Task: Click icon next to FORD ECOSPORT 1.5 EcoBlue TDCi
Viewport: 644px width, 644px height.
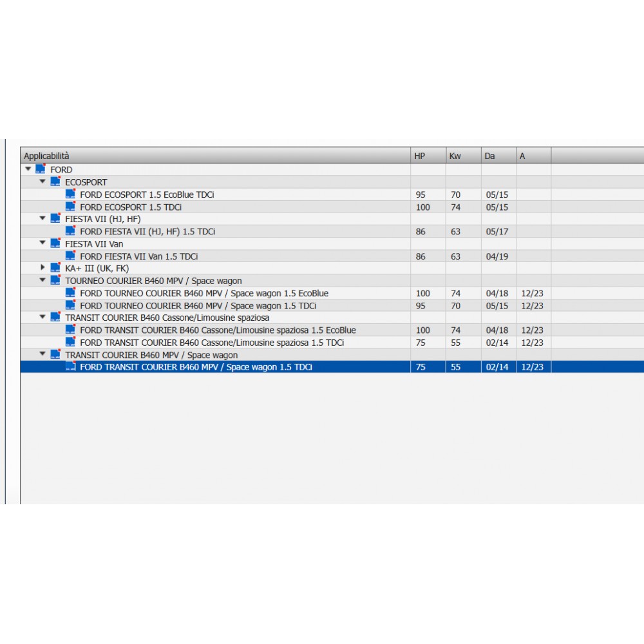Action: point(70,194)
